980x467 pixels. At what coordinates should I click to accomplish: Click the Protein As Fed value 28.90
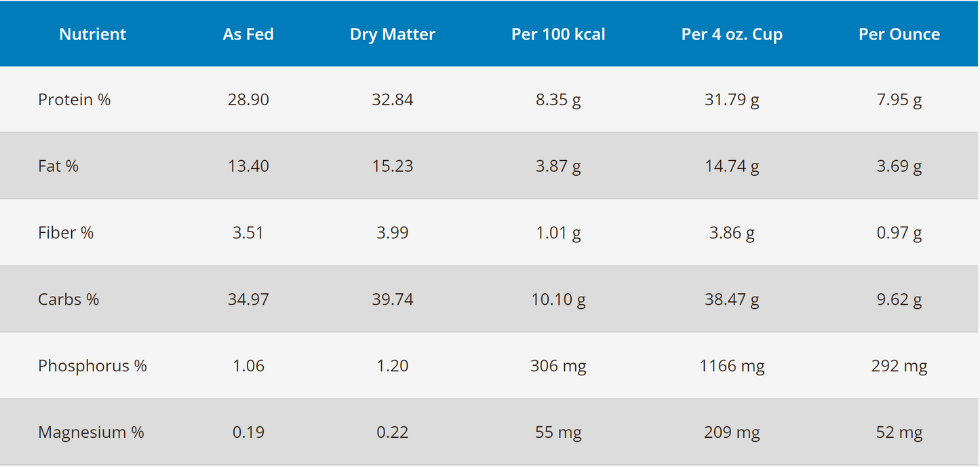(x=248, y=100)
